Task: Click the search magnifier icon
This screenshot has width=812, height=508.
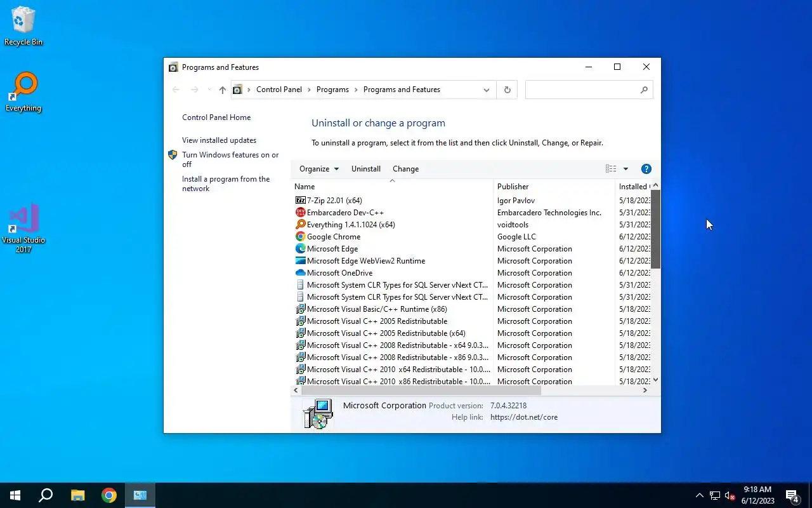Action: click(644, 90)
